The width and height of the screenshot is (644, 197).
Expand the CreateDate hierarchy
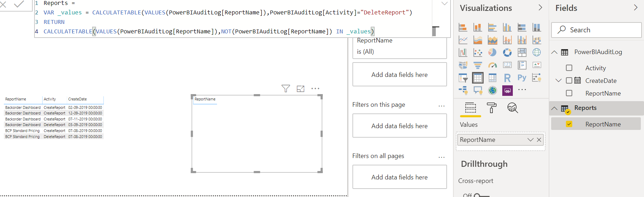click(558, 80)
